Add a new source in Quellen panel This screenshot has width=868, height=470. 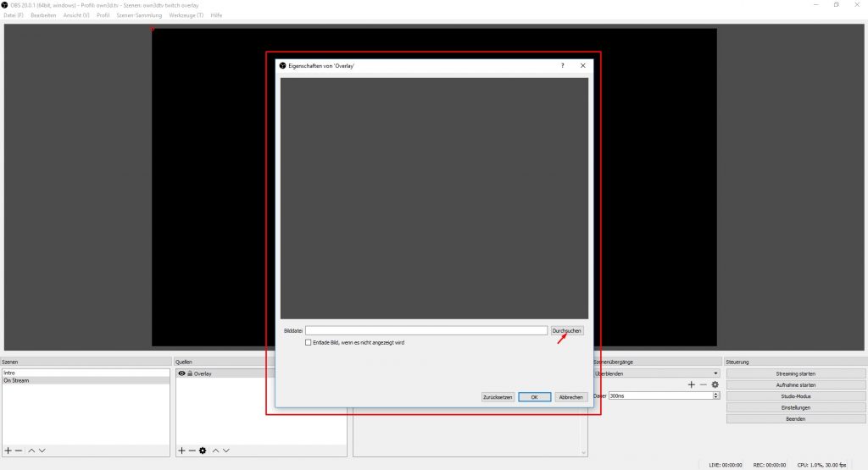coord(181,451)
